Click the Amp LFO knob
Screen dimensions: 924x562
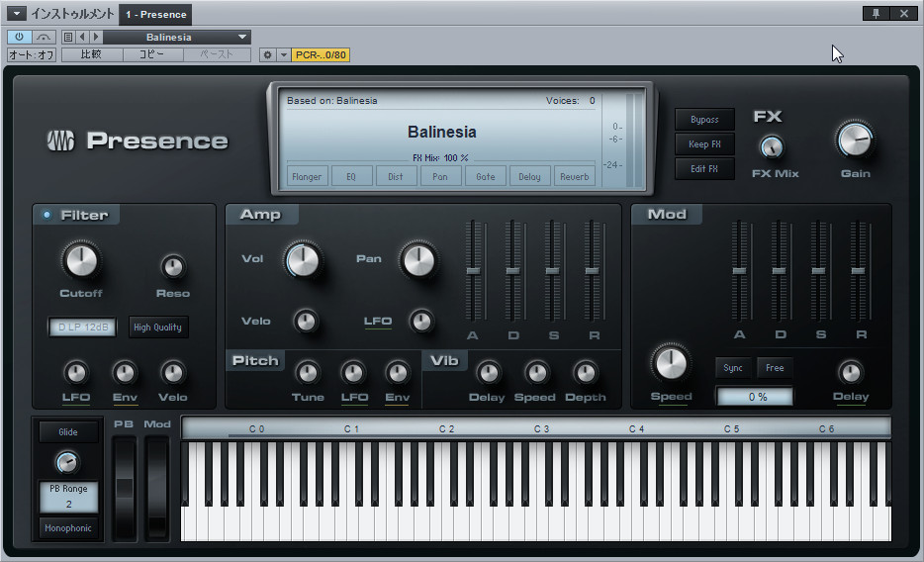pos(420,321)
